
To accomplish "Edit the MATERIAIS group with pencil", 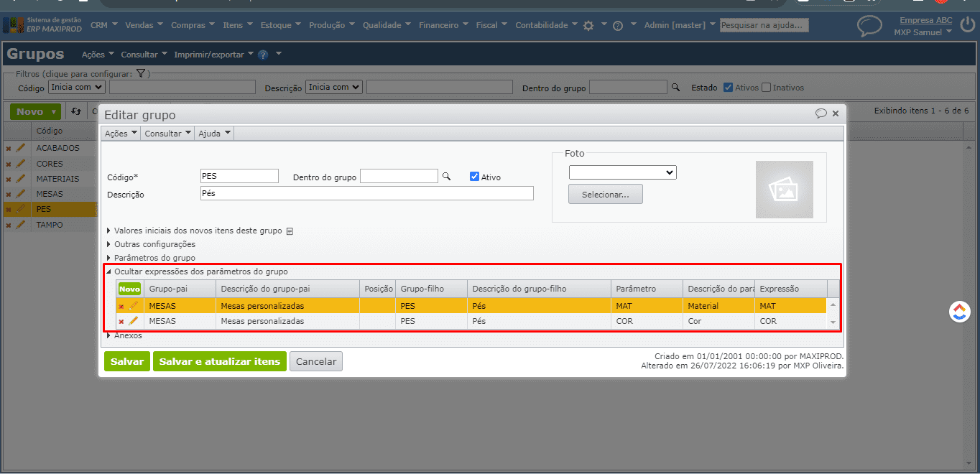I will coord(20,179).
